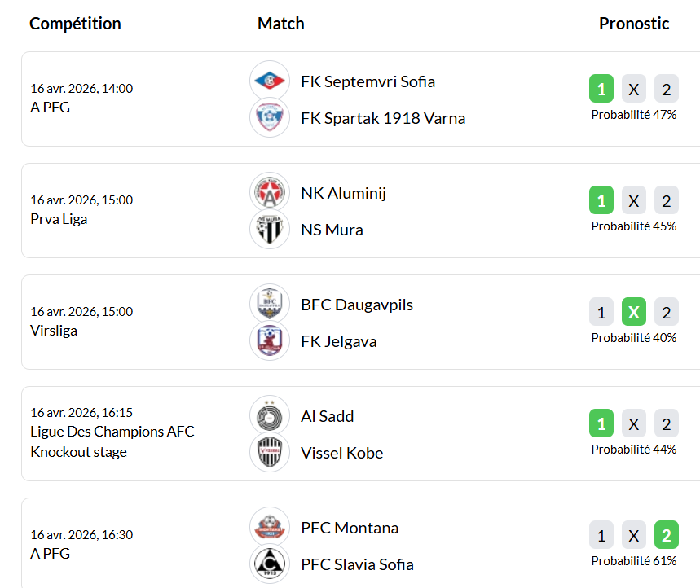
Task: Click the FK Spartak 1918 Varna crest
Action: point(270,117)
